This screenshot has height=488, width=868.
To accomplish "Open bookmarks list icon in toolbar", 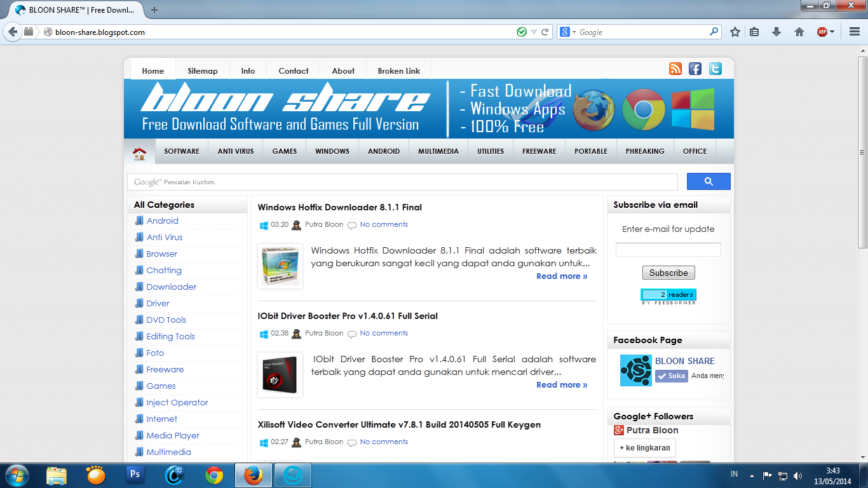I will [x=754, y=32].
